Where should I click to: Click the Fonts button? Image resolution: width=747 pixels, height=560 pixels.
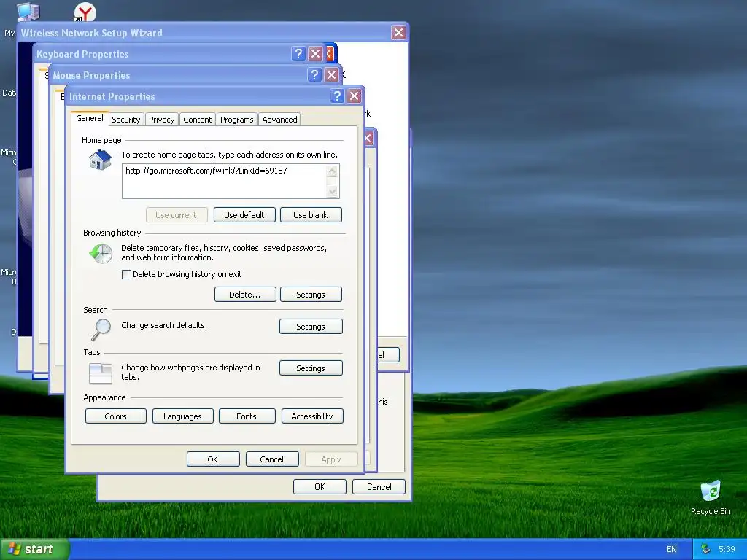247,416
